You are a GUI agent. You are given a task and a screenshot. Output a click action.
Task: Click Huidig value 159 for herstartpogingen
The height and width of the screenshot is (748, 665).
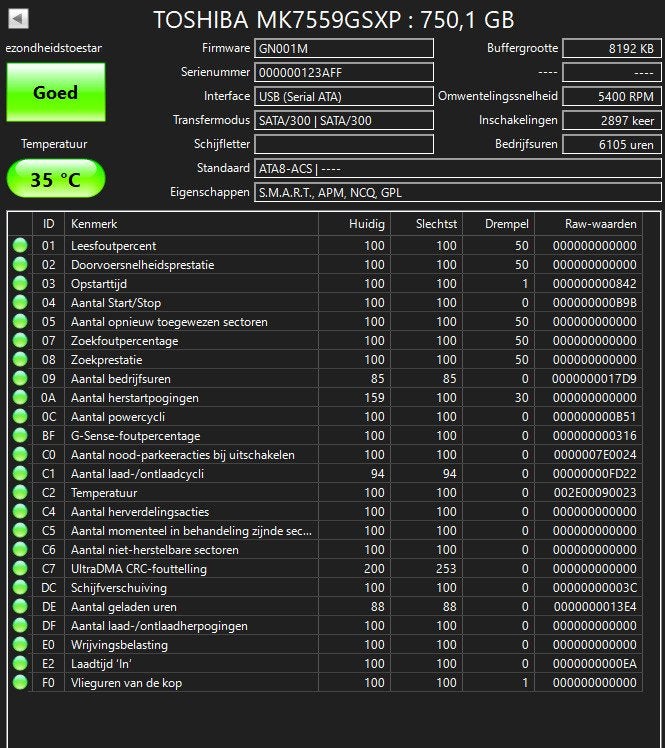pyautogui.click(x=374, y=398)
